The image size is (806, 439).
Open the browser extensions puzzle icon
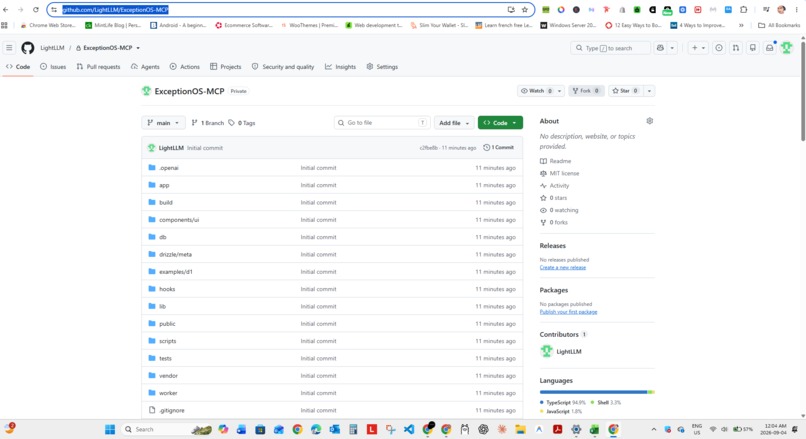(744, 10)
